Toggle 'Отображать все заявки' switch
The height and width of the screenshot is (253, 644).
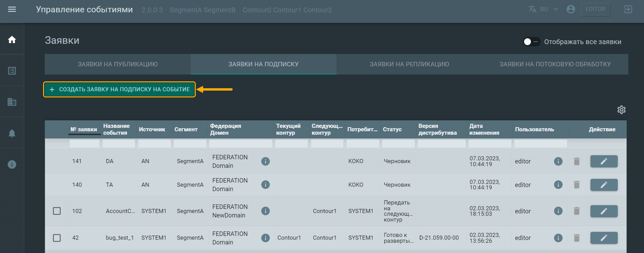point(531,42)
